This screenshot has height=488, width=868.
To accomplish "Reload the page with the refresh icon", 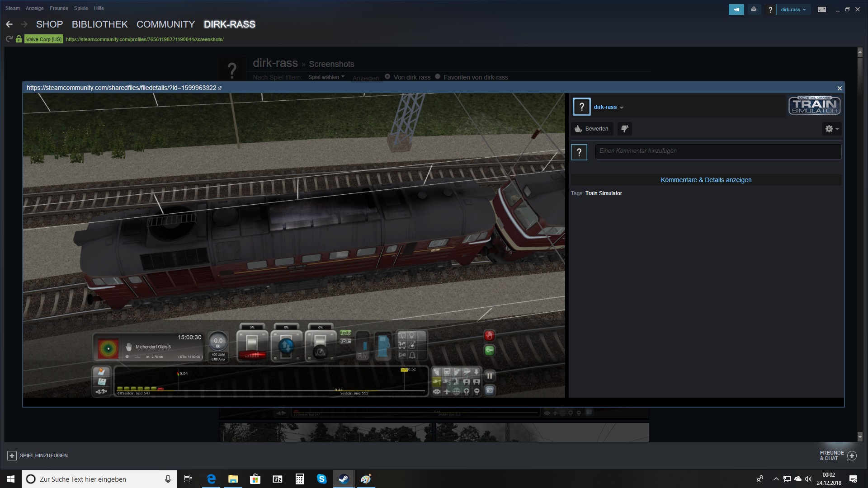I will (9, 39).
